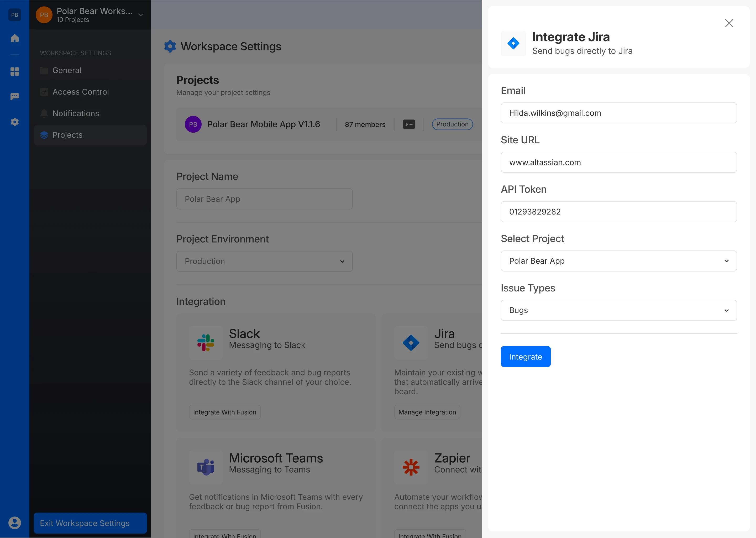Click the purple PB project avatar
Image resolution: width=756 pixels, height=538 pixels.
[x=193, y=124]
